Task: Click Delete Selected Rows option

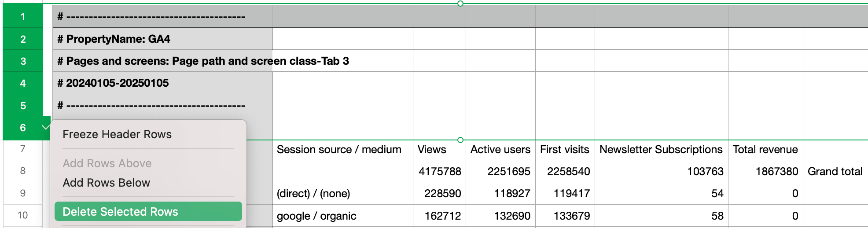Action: click(x=148, y=211)
